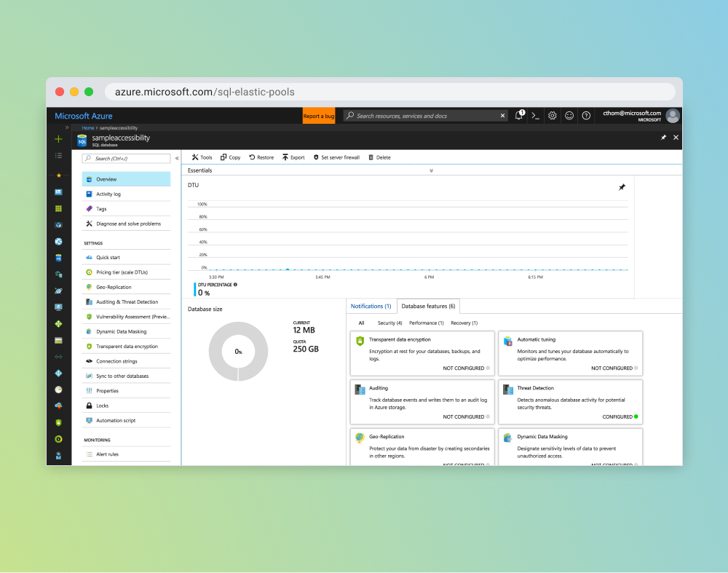This screenshot has width=728, height=573.
Task: Open the help question mark icon
Action: pos(586,116)
